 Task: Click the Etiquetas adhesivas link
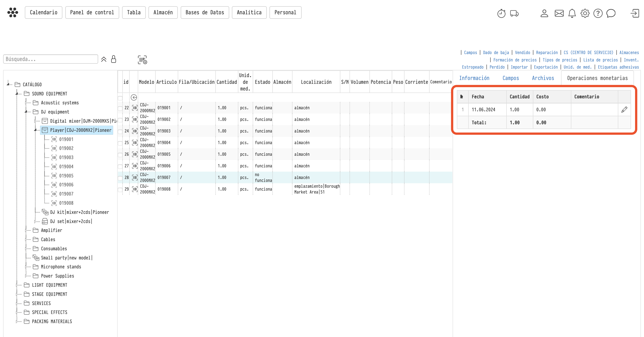tap(618, 67)
